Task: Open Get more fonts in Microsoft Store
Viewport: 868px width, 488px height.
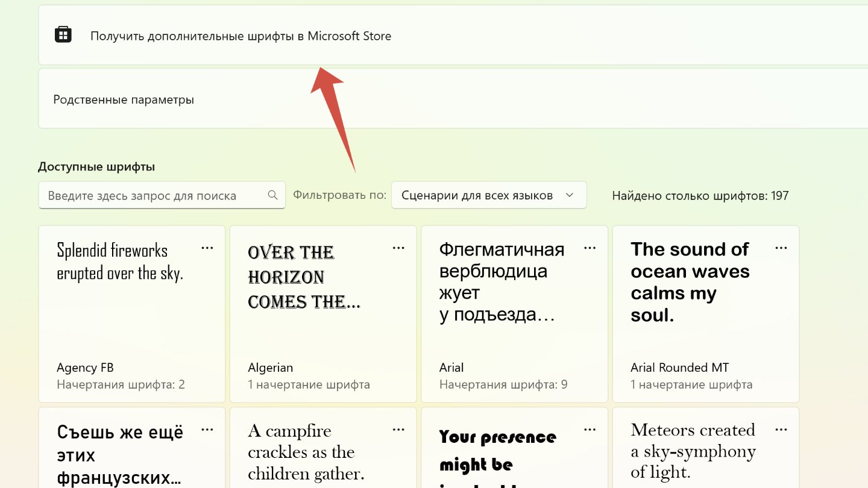Action: (x=453, y=35)
